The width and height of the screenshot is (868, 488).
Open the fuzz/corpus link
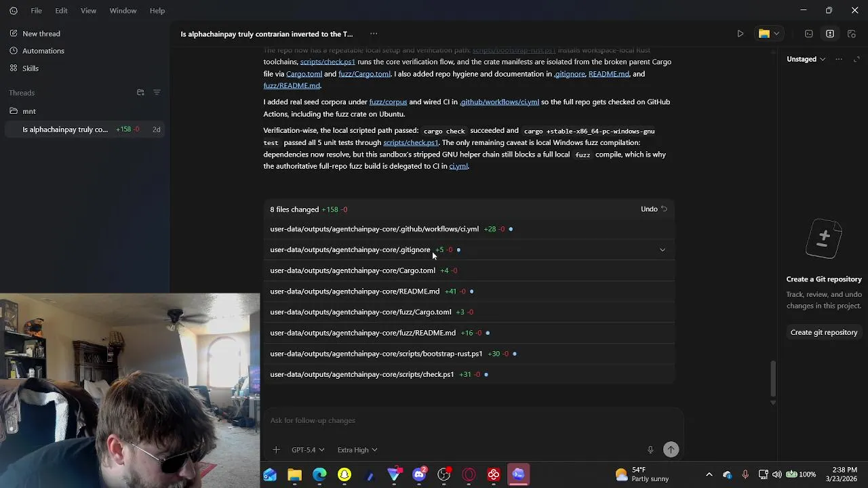click(388, 102)
